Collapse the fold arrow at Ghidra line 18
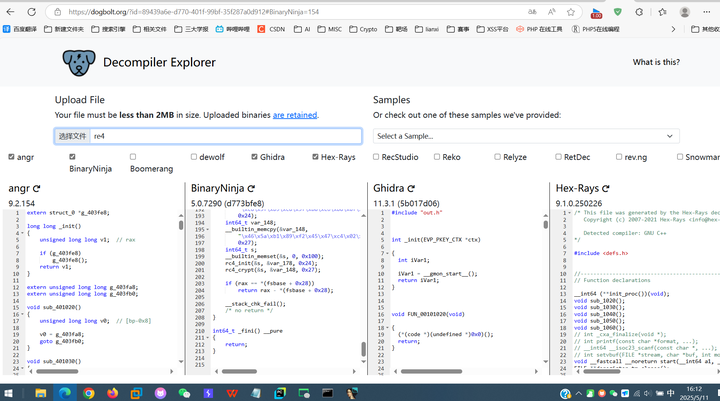Image resolution: width=720 pixels, height=401 pixels. [388, 328]
